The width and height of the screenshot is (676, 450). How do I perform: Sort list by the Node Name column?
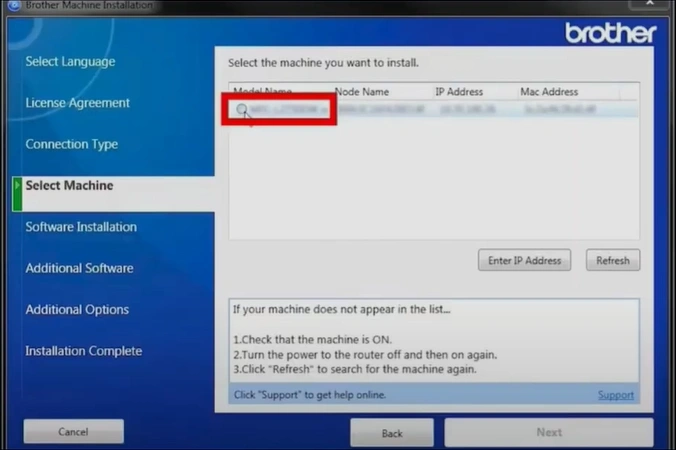point(361,92)
